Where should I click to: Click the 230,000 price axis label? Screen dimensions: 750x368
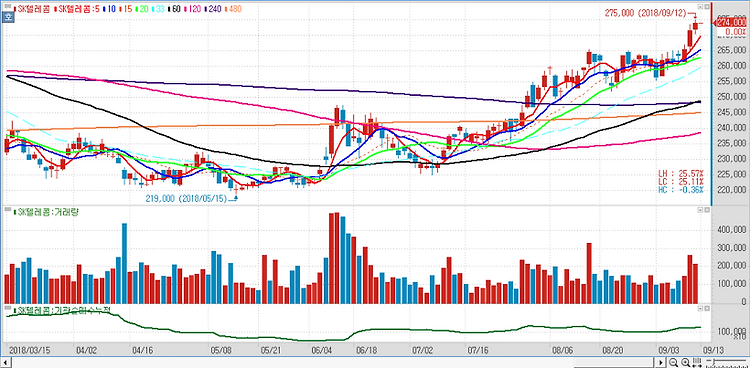tap(731, 159)
